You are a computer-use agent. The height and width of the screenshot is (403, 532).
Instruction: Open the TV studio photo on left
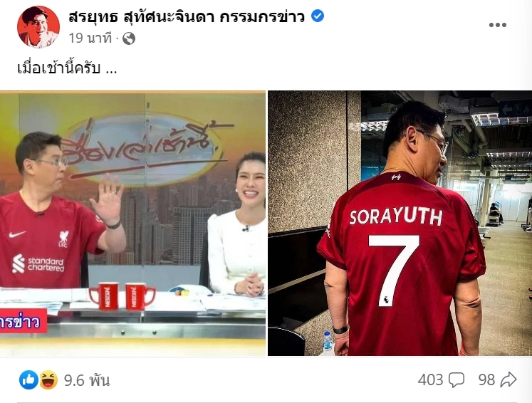pos(132,223)
